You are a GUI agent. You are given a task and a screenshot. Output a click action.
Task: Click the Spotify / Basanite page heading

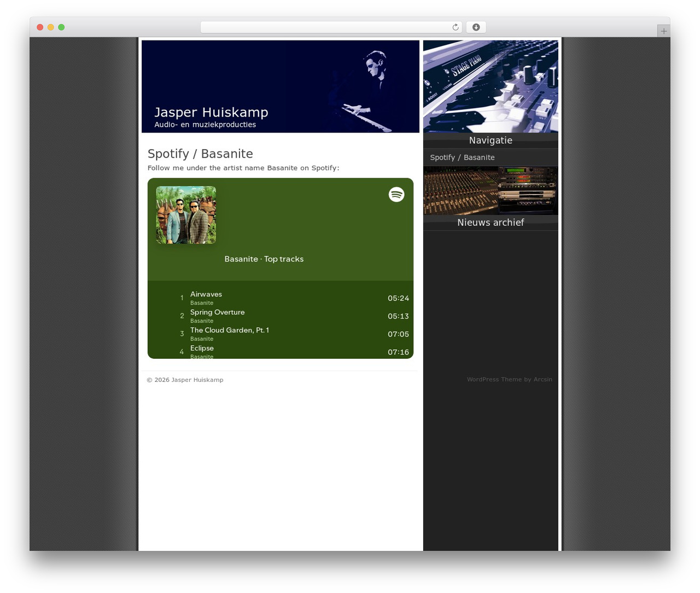point(200,154)
